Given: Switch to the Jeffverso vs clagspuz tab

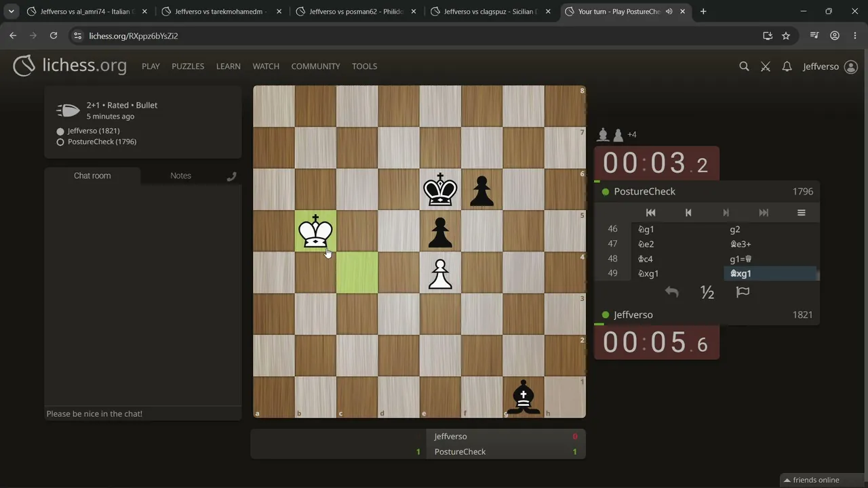Looking at the screenshot, I should point(490,12).
